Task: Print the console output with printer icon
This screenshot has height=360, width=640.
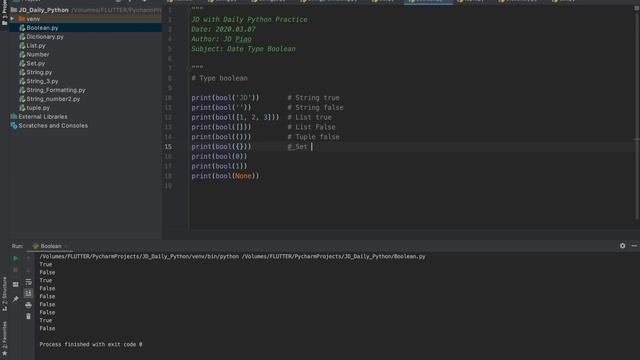Action: [x=28, y=305]
